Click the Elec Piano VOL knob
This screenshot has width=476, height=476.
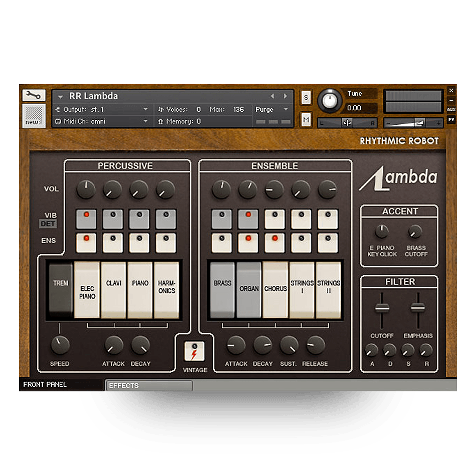click(86, 190)
